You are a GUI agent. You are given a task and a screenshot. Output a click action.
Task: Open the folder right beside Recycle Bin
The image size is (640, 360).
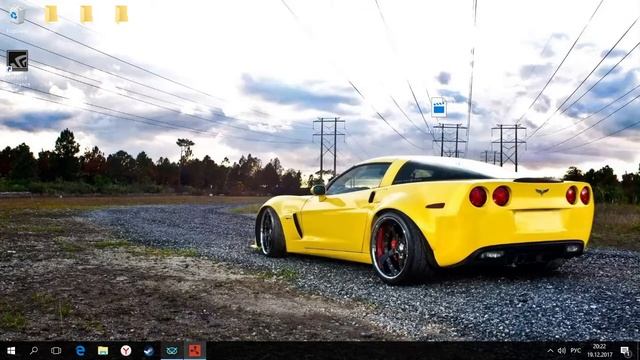[51, 14]
